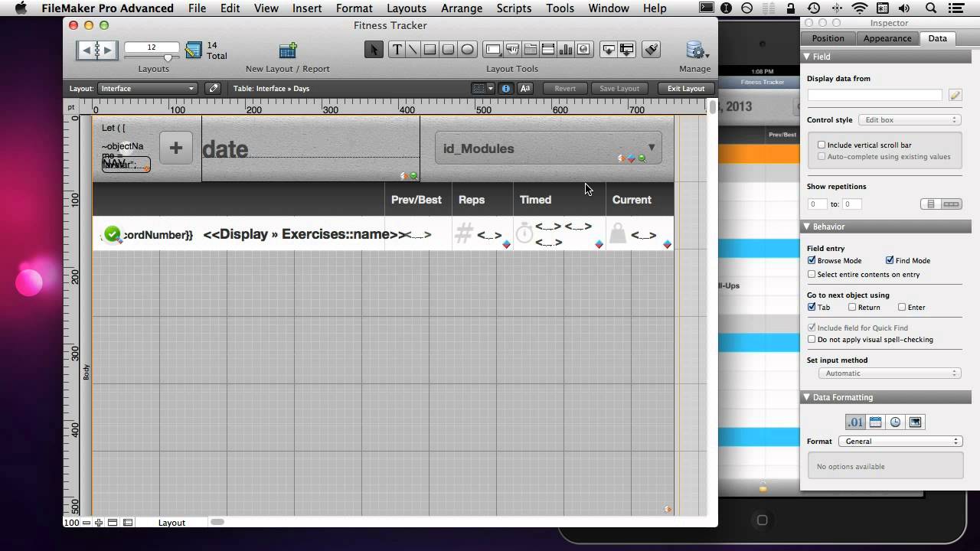Toggle Tab for next object

812,307
